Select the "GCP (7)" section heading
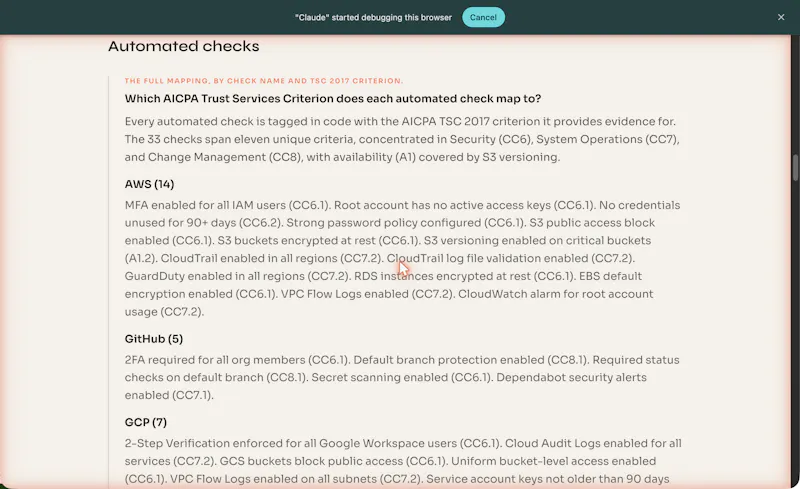 (145, 422)
